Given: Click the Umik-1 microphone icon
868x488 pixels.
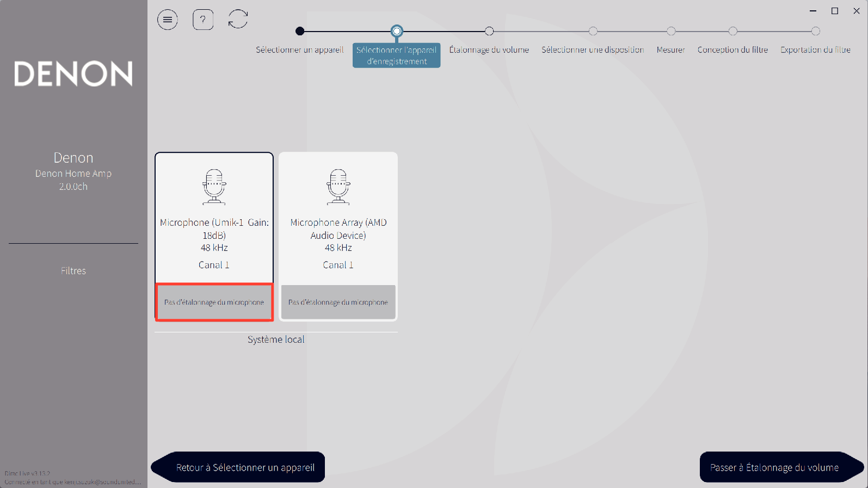Looking at the screenshot, I should tap(214, 187).
